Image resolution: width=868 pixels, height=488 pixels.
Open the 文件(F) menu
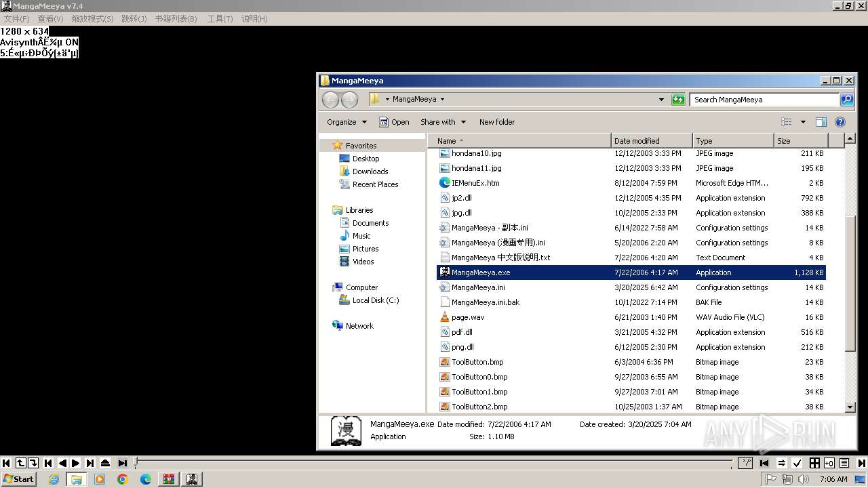pyautogui.click(x=16, y=19)
